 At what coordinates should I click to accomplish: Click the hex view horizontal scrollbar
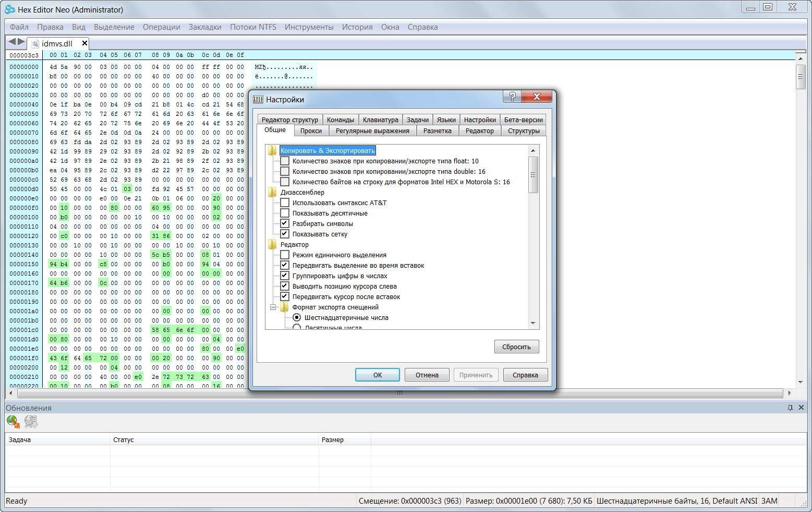[x=400, y=393]
